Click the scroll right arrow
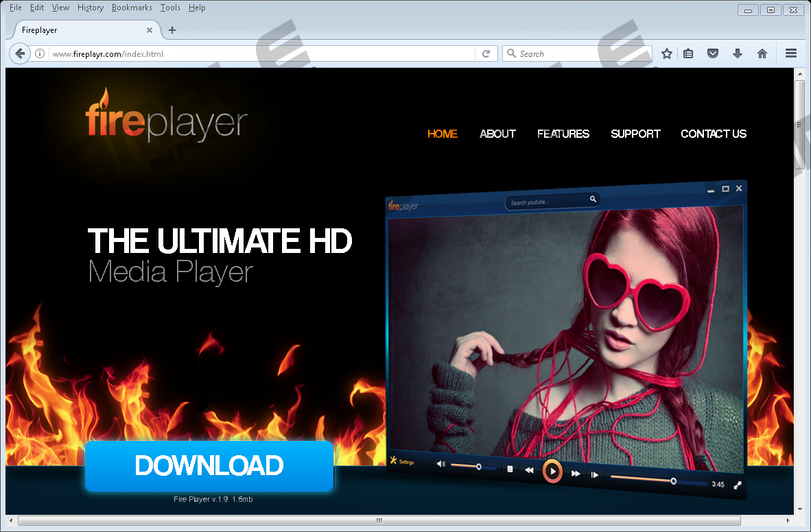This screenshot has height=532, width=811. (x=788, y=520)
